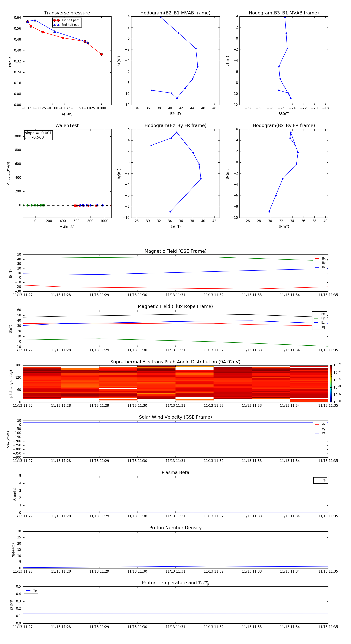The width and height of the screenshot is (351, 644).
Task: Click the 'Hodogram(Bz_By FR frame)' title
Action: coord(175,125)
